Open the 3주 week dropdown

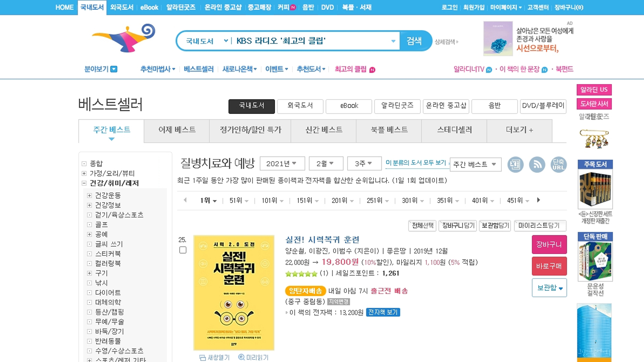tap(364, 164)
